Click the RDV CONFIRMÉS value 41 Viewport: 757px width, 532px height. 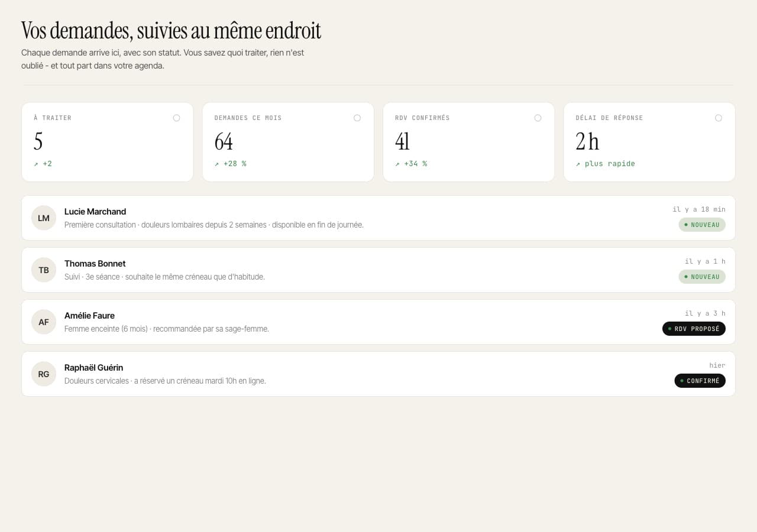coord(402,142)
